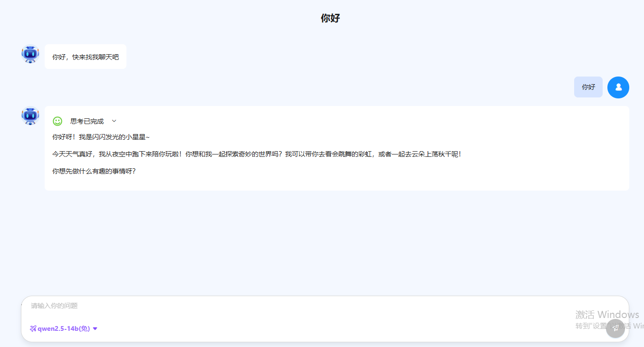Click the line 你想先做什么有趣的事情呀

tap(94, 171)
